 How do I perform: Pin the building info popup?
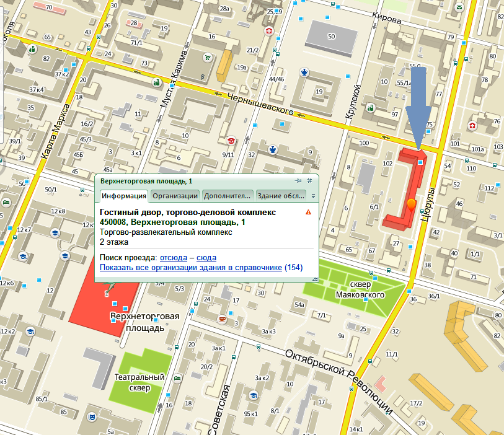[298, 181]
